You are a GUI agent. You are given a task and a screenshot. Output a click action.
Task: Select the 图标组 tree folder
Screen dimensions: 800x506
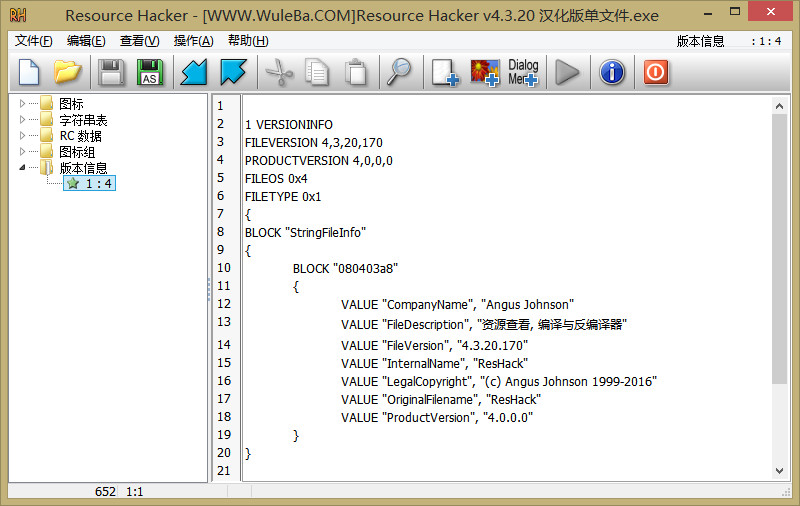77,152
